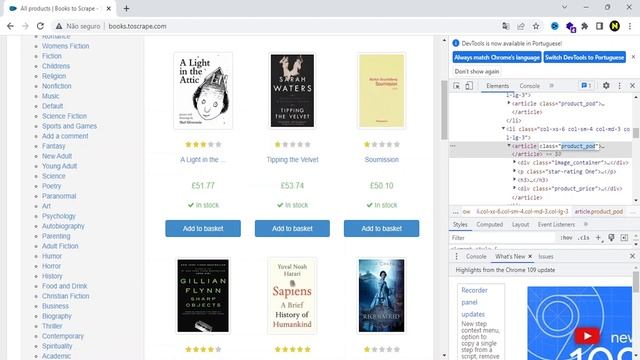
Task: Close the DevTools bottom drawer
Action: 632,256
